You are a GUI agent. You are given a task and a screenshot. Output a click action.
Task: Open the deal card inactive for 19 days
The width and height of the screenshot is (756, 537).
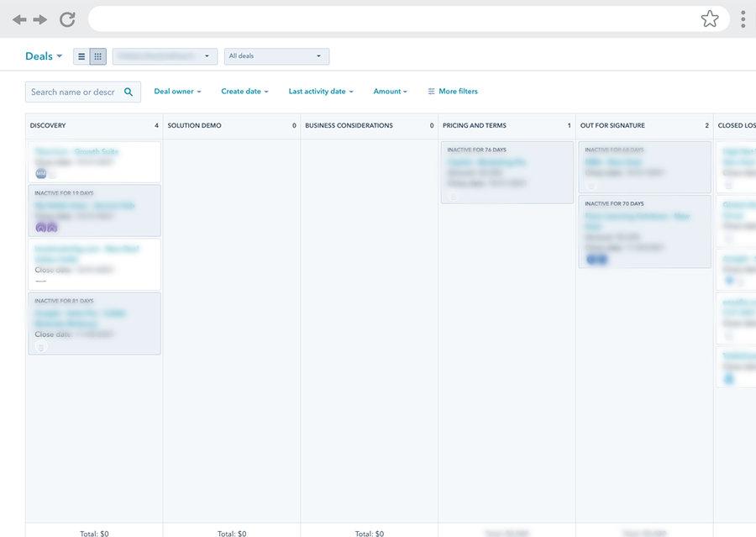pyautogui.click(x=94, y=210)
